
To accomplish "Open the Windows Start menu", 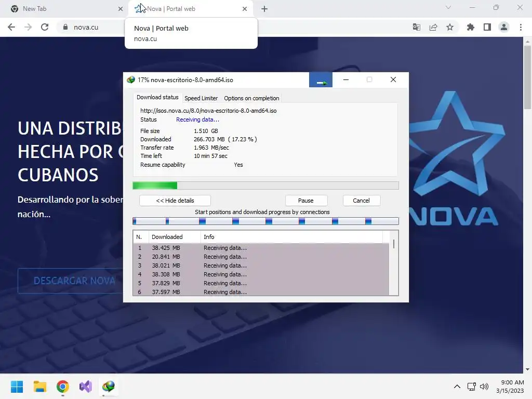I will tap(17, 387).
